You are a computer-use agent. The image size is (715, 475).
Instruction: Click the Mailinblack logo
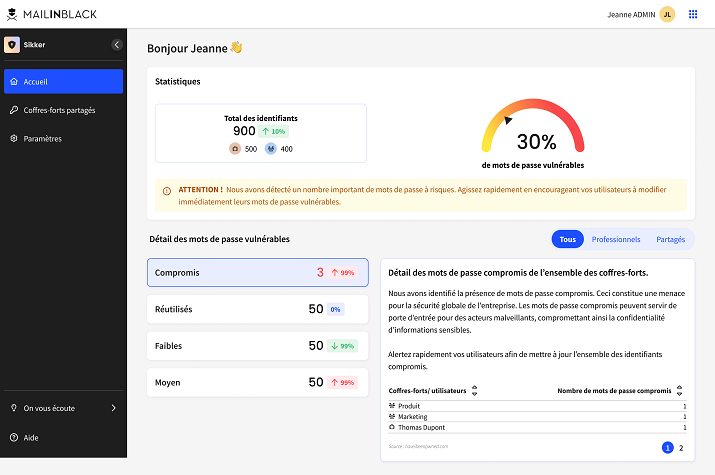pyautogui.click(x=52, y=15)
